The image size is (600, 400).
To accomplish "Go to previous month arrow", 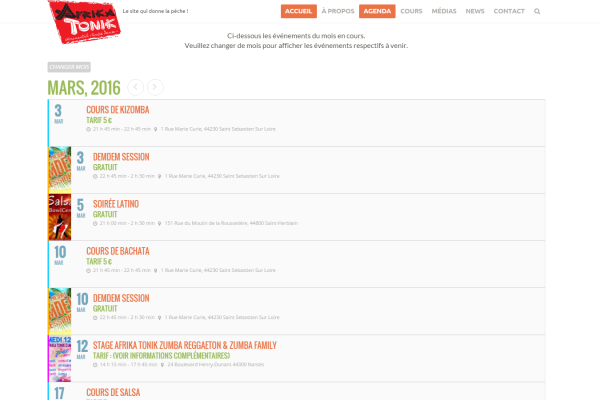I will (x=135, y=87).
